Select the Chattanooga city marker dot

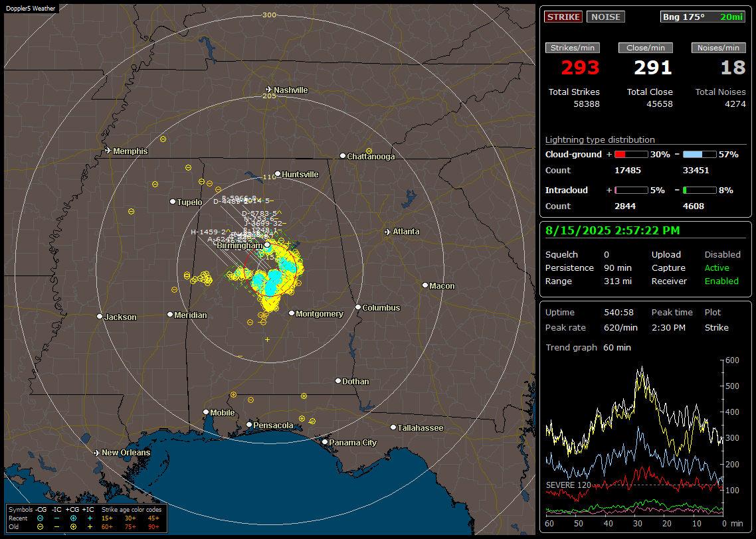click(x=343, y=156)
